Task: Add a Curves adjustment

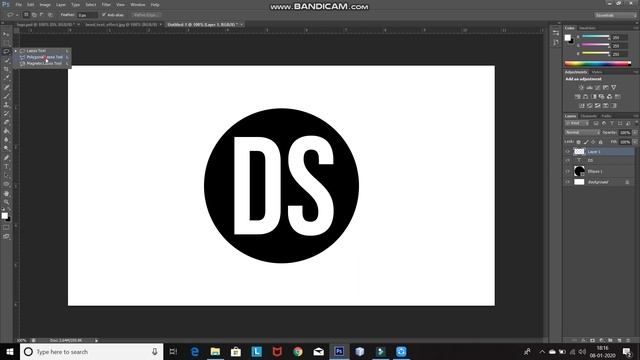Action: [598, 87]
